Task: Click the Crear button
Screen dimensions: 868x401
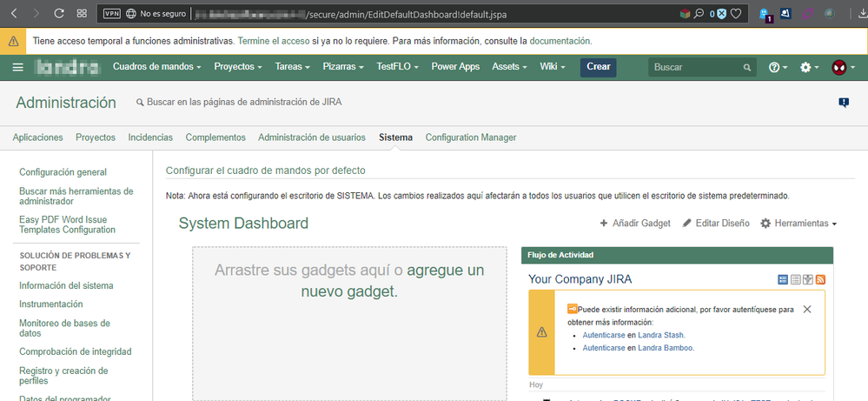Action: pos(598,67)
